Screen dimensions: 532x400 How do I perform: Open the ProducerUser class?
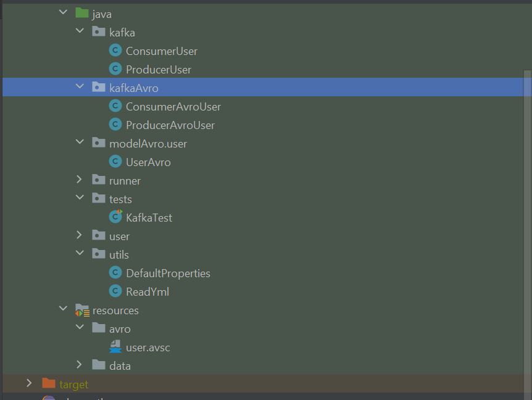pyautogui.click(x=159, y=70)
